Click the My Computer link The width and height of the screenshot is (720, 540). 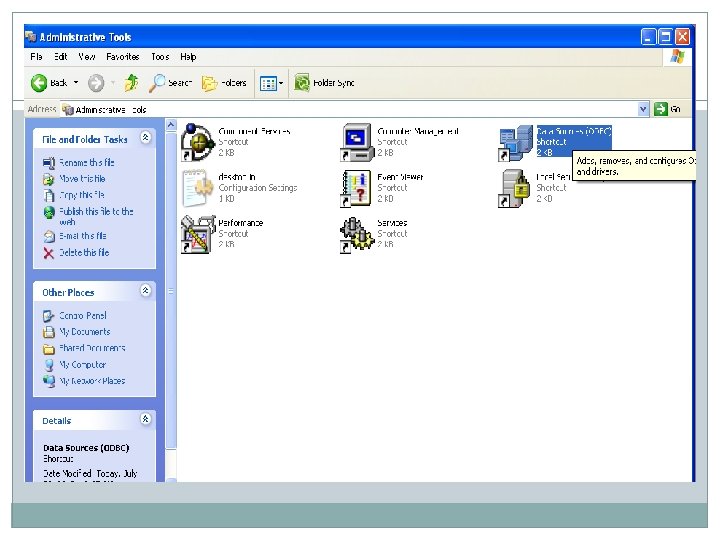point(83,365)
